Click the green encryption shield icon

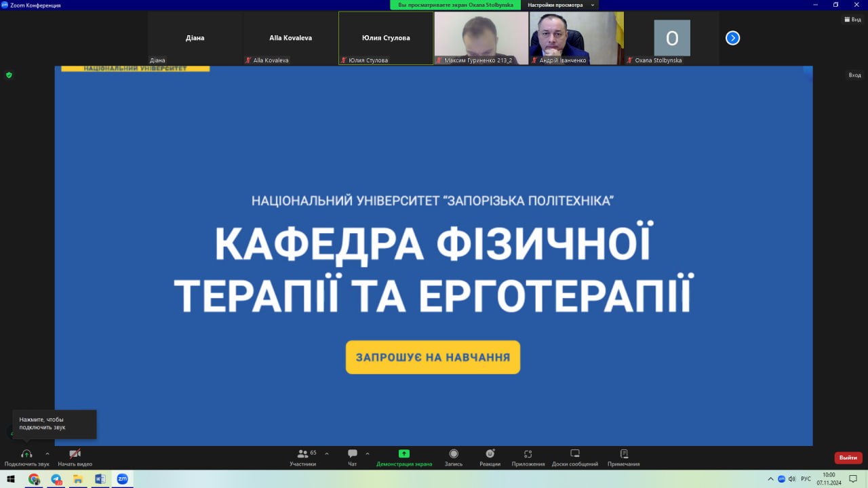(x=9, y=75)
